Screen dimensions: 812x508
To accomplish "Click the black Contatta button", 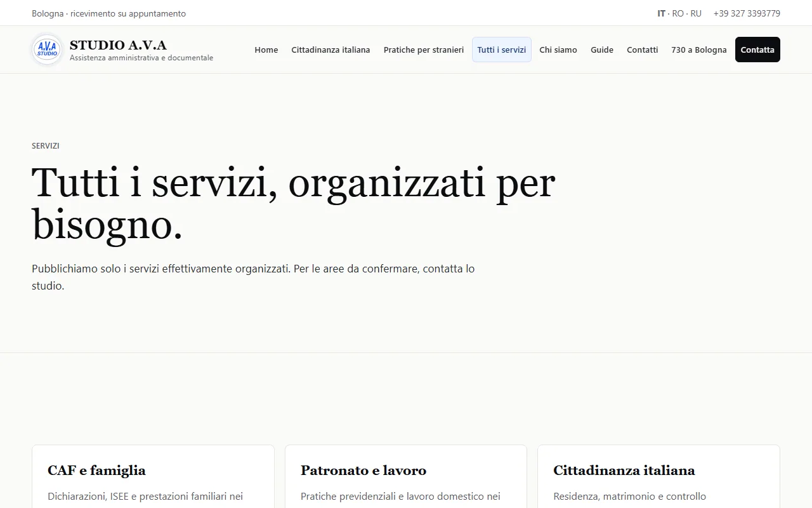I will (x=757, y=50).
